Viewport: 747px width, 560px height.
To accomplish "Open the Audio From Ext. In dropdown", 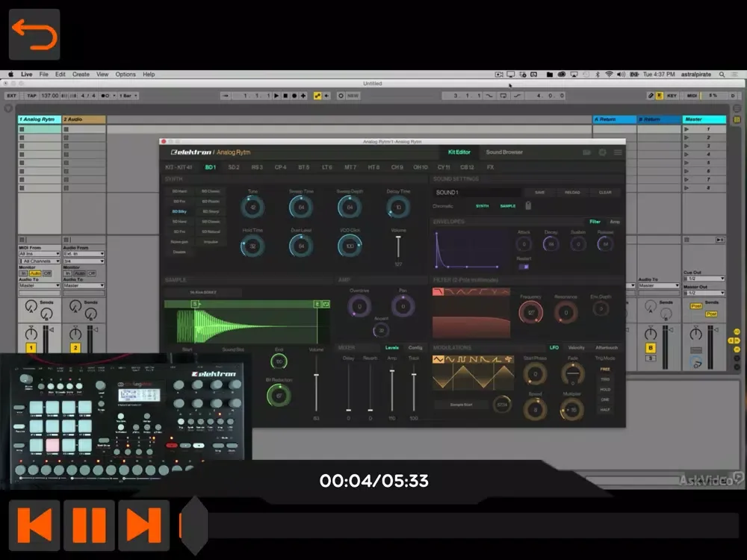I will pos(84,254).
